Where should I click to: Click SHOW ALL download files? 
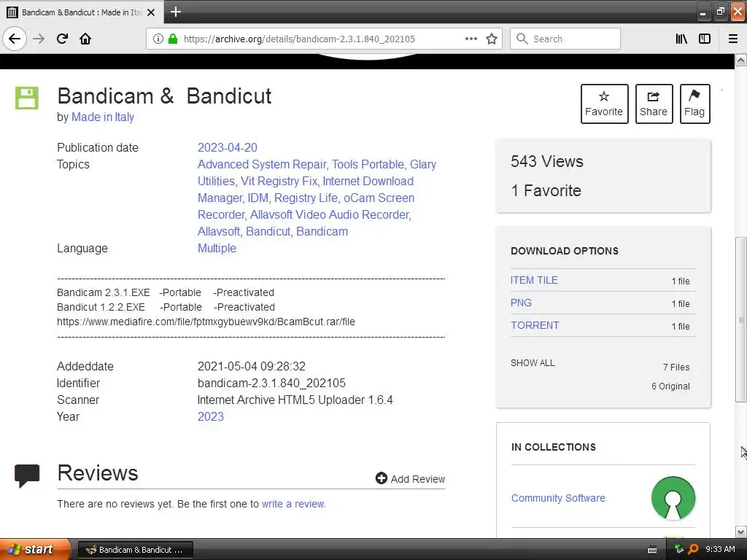[x=533, y=363]
